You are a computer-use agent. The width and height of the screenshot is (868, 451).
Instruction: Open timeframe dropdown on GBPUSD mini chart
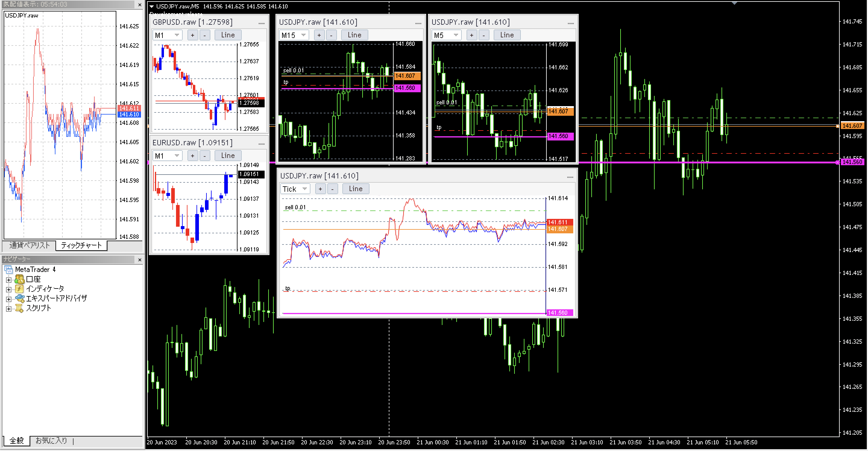coord(177,35)
